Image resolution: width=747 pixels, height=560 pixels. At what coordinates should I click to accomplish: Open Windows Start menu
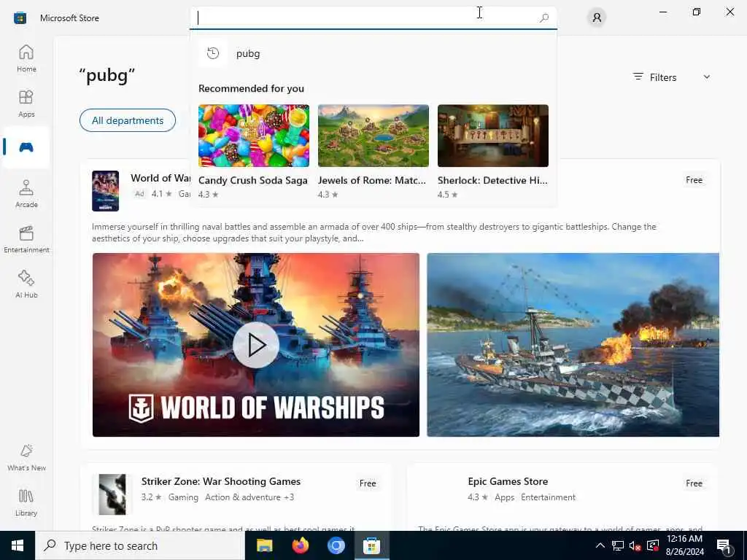coord(18,545)
